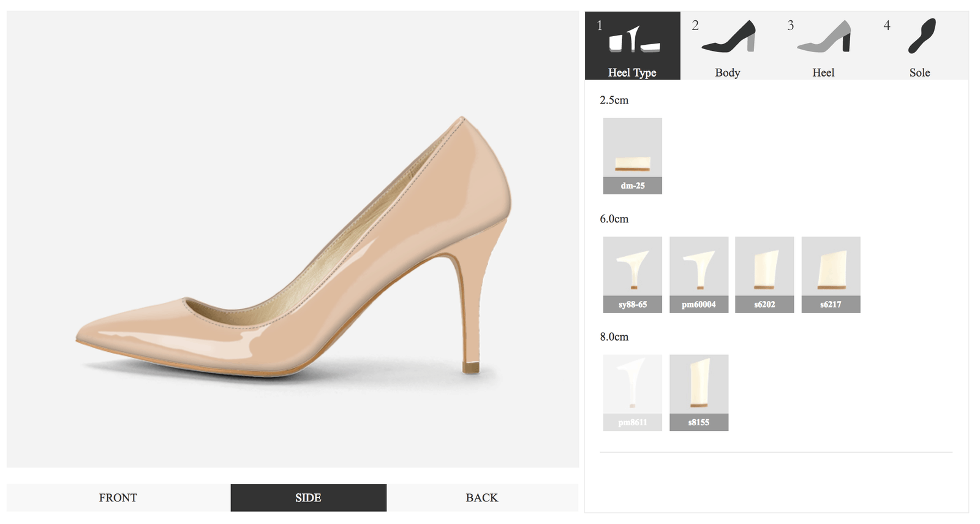Screen dimensions: 980x524
Task: Select the Body step shoe icon
Action: (x=729, y=37)
